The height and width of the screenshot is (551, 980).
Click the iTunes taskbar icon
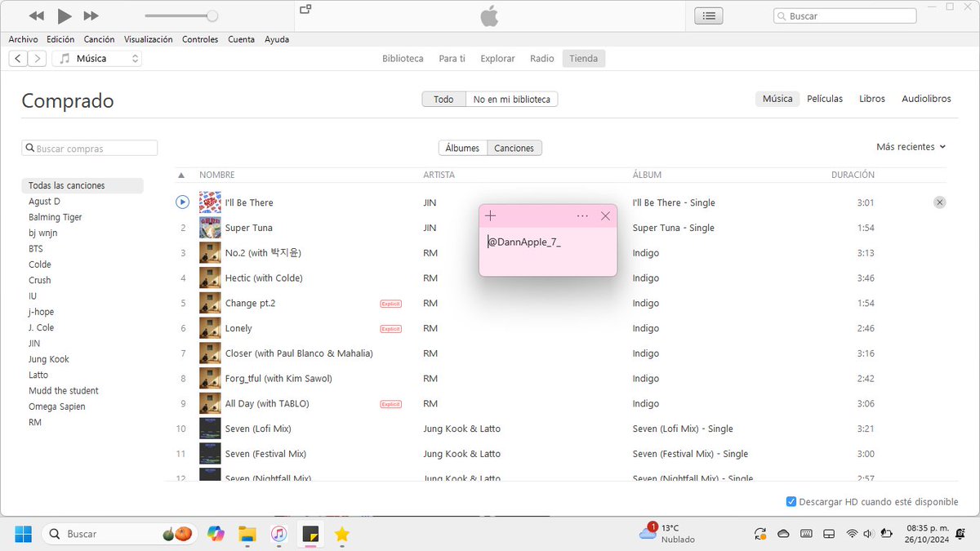click(279, 534)
